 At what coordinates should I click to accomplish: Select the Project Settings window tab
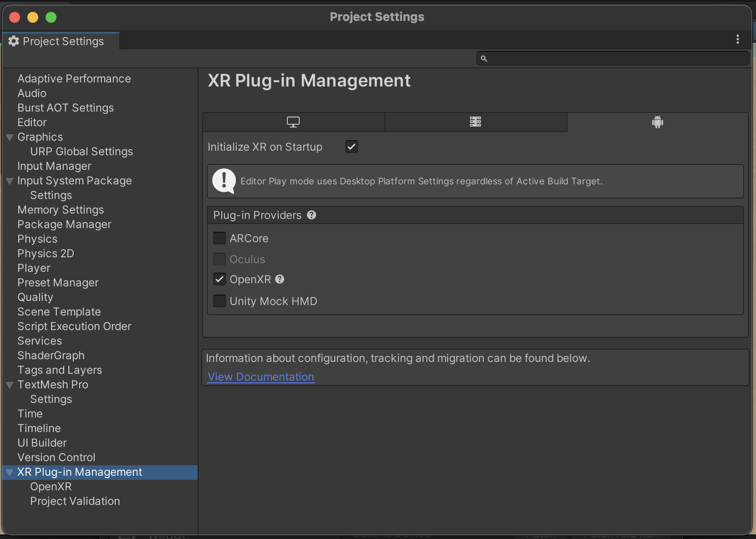click(x=61, y=41)
